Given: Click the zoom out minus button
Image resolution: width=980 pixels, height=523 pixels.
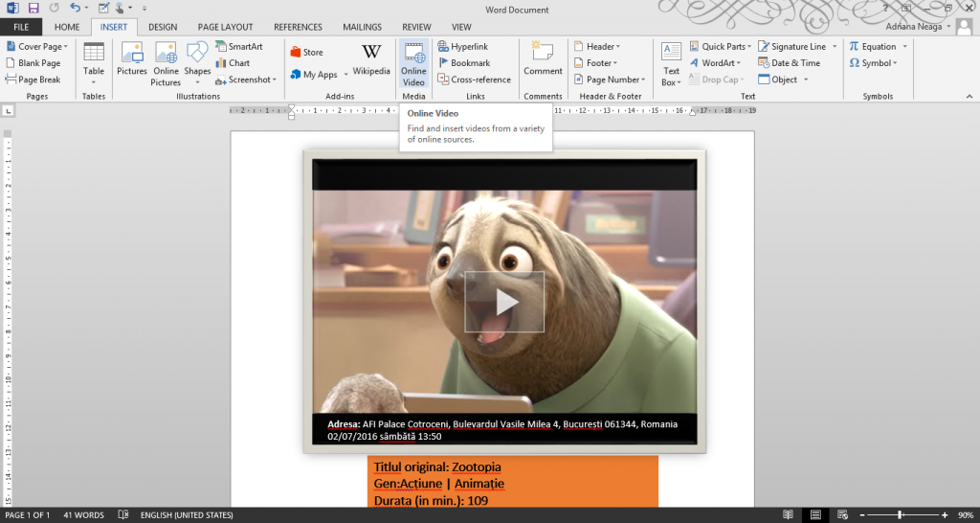Looking at the screenshot, I should tap(864, 515).
